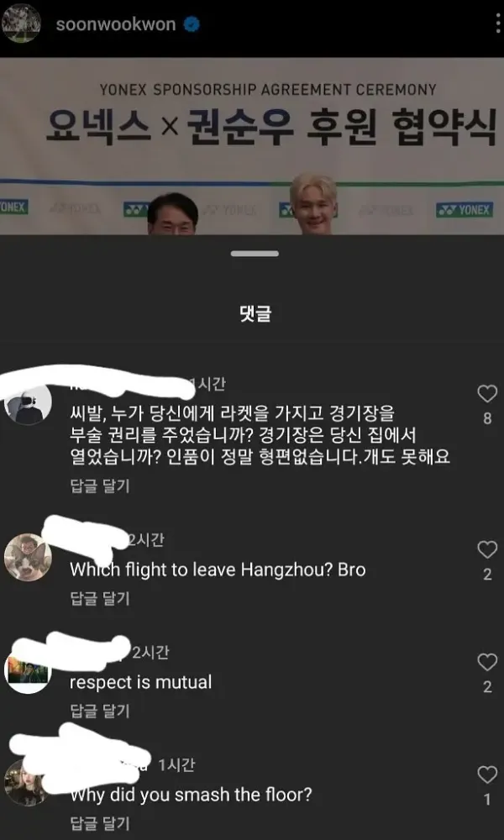Open cat avatar of Hangzhou commenter
The height and width of the screenshot is (840, 504).
28,558
